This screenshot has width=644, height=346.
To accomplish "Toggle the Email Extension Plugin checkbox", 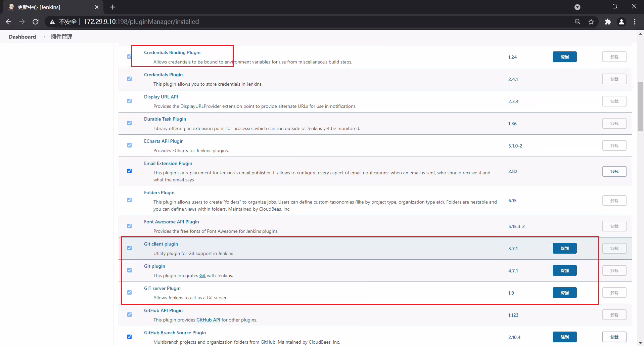I will coord(129,171).
